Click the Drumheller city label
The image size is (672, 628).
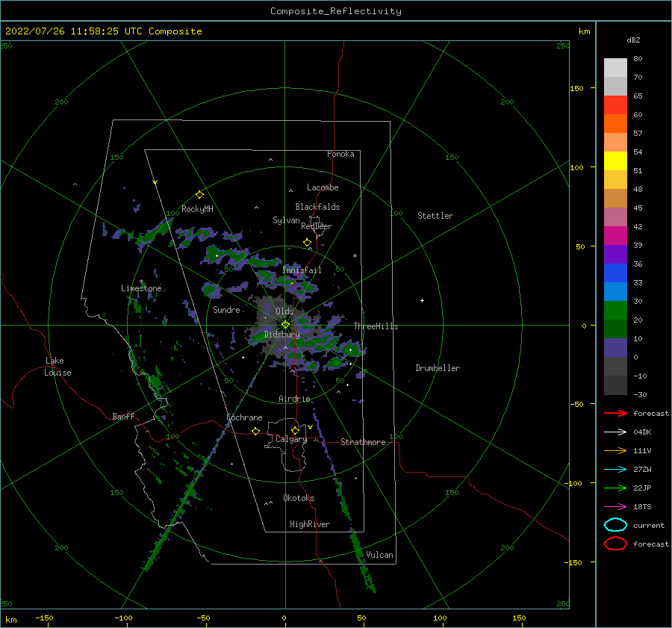click(438, 368)
